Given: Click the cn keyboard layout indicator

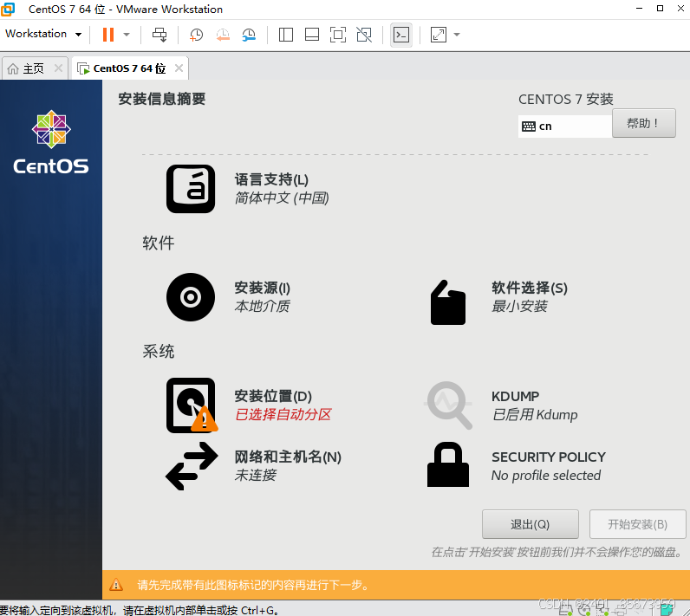Looking at the screenshot, I should click(x=565, y=126).
